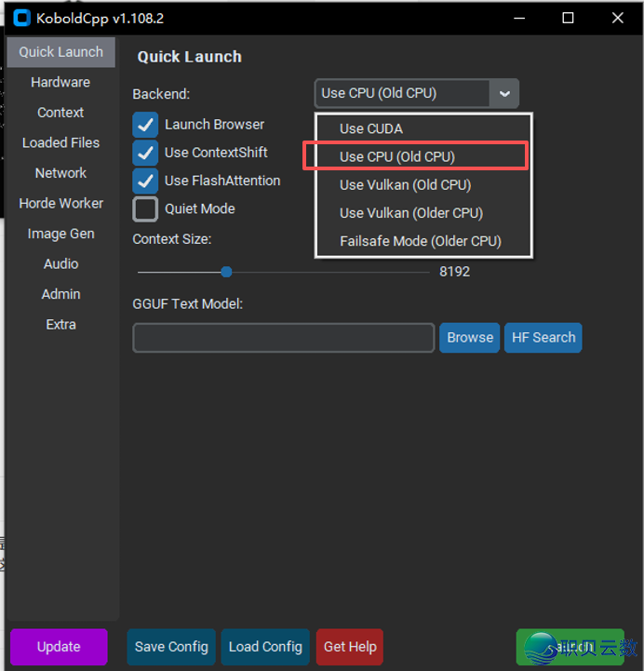Choose Use Vulkan (Old CPU) option
Image resolution: width=644 pixels, height=671 pixels.
(x=405, y=185)
